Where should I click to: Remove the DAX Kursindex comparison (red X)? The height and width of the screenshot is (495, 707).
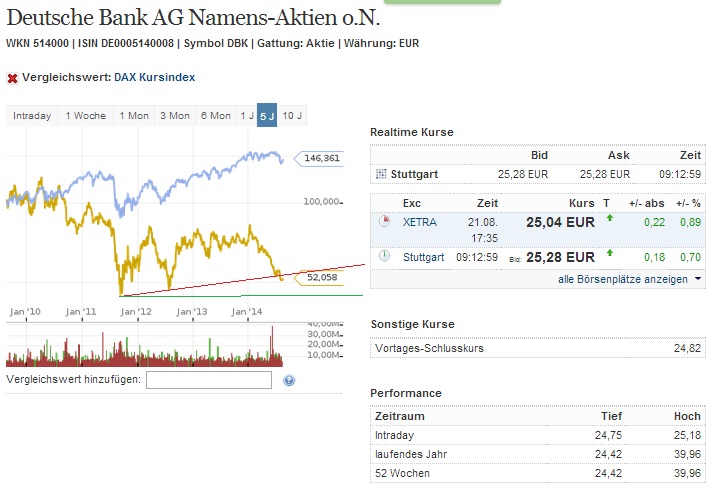(13, 78)
